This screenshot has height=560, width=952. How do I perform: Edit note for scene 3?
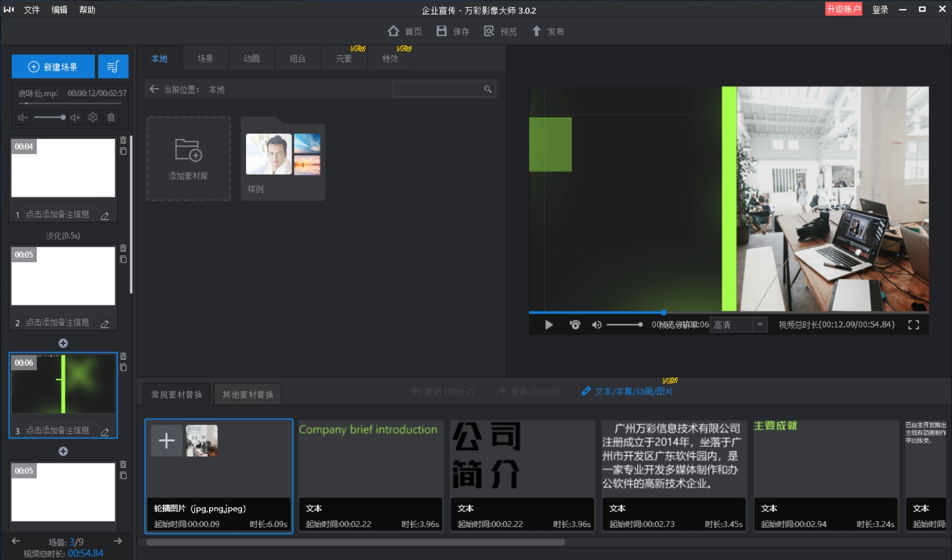pyautogui.click(x=105, y=431)
